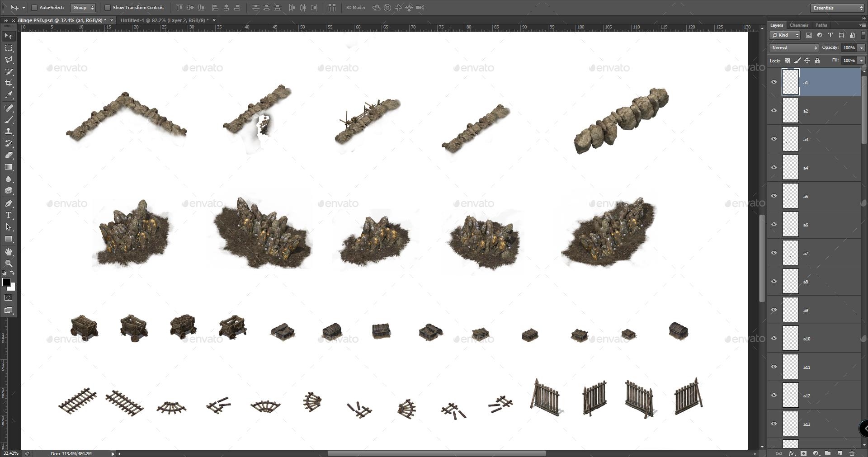
Task: Enable Show Transform Controls
Action: 108,7
